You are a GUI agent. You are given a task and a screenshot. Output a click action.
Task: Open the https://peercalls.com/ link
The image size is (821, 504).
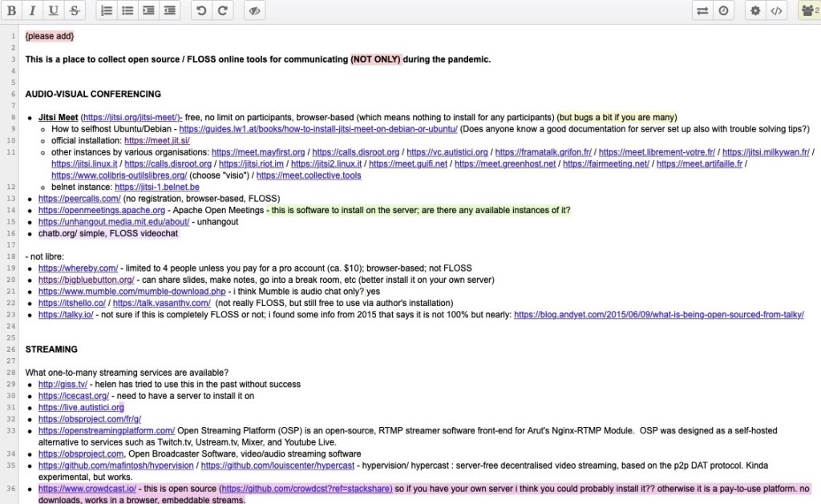pyautogui.click(x=79, y=198)
